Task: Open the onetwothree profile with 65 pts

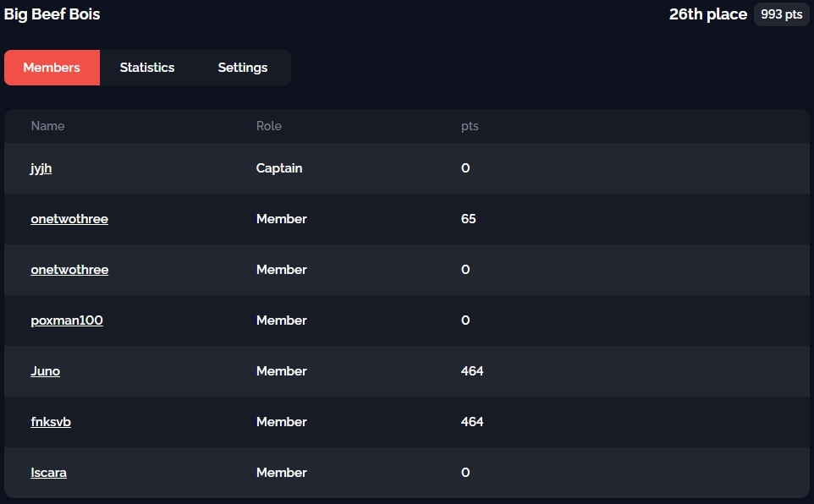Action: coord(69,219)
